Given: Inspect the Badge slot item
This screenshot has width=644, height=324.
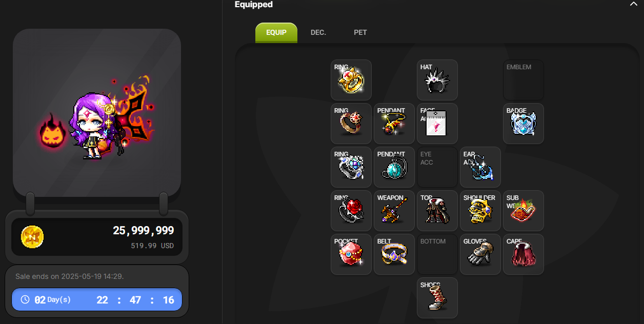Looking at the screenshot, I should pyautogui.click(x=524, y=124).
